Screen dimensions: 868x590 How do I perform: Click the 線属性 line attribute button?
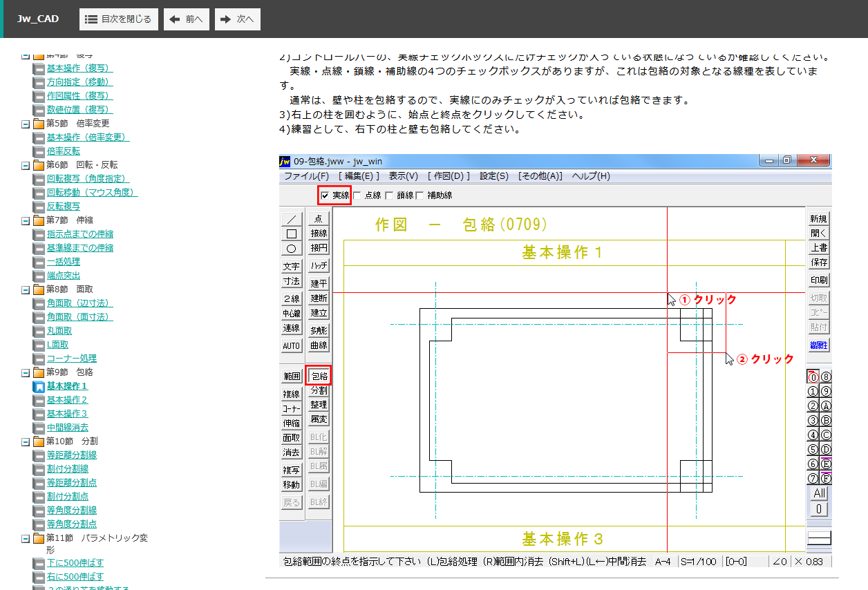click(819, 345)
